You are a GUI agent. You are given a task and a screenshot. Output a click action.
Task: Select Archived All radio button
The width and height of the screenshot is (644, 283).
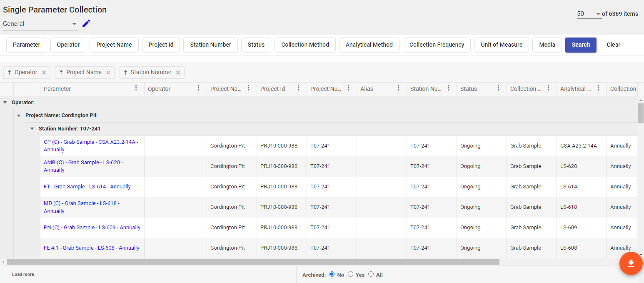pyautogui.click(x=371, y=274)
